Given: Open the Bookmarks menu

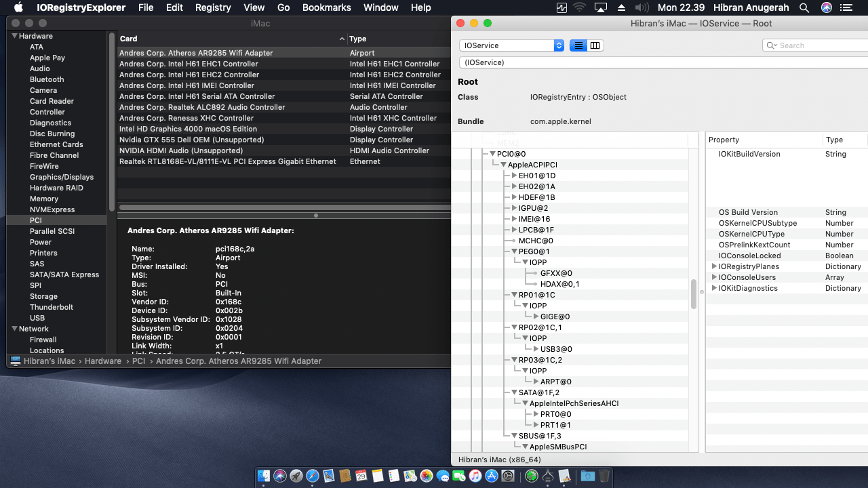Looking at the screenshot, I should [x=327, y=7].
